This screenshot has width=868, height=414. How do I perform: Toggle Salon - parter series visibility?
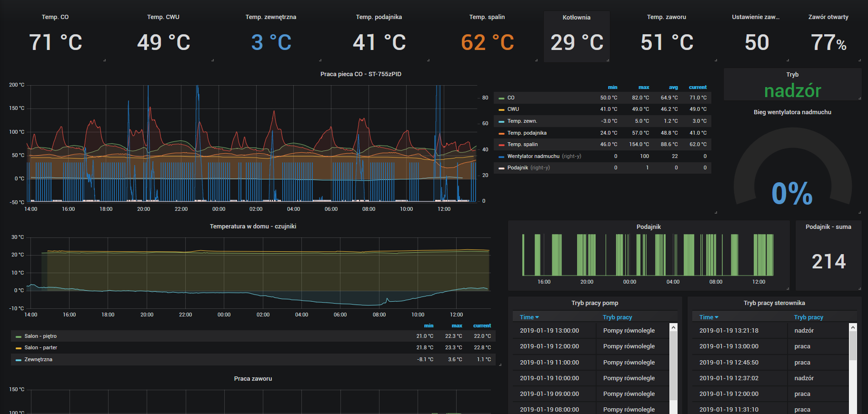[40, 347]
